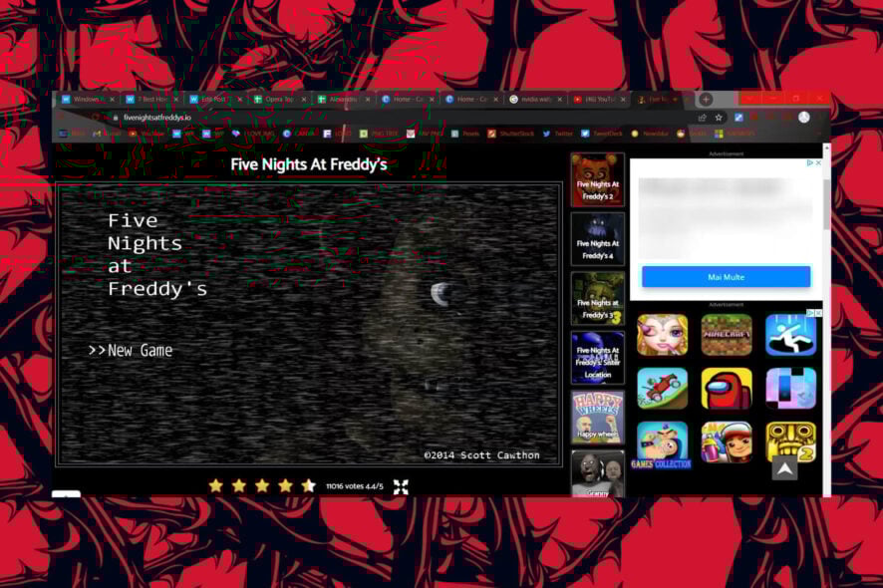This screenshot has height=588, width=883.
Task: Open the Subway Surfers ad icon
Action: [x=727, y=442]
